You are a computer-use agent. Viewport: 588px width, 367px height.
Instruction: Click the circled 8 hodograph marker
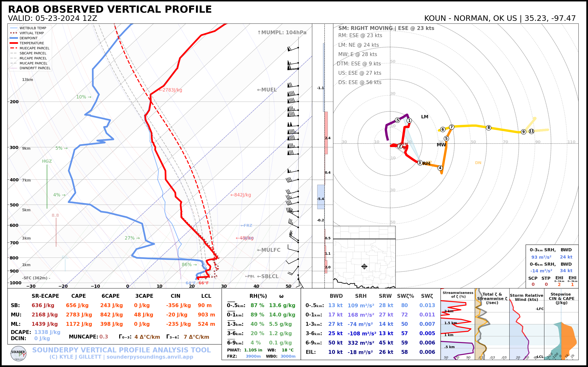[489, 128]
